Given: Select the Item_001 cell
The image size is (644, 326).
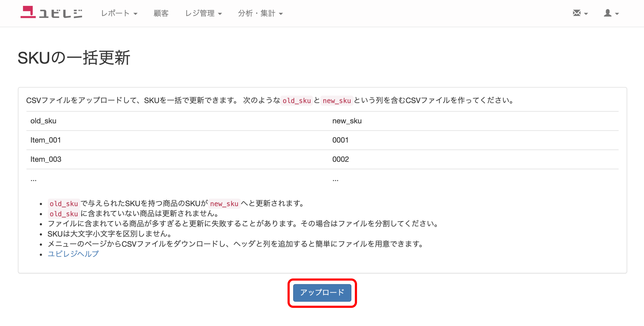Looking at the screenshot, I should [46, 140].
